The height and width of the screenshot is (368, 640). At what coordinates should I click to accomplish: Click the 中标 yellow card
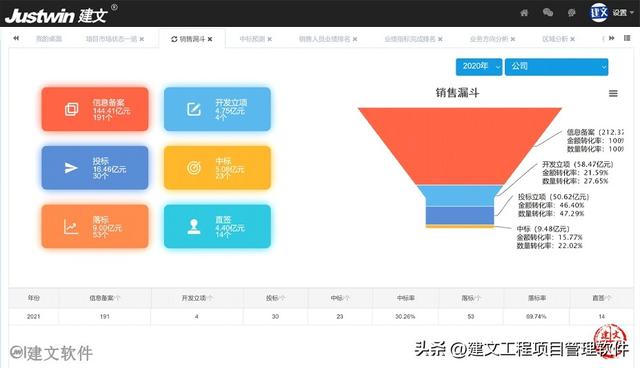click(217, 168)
